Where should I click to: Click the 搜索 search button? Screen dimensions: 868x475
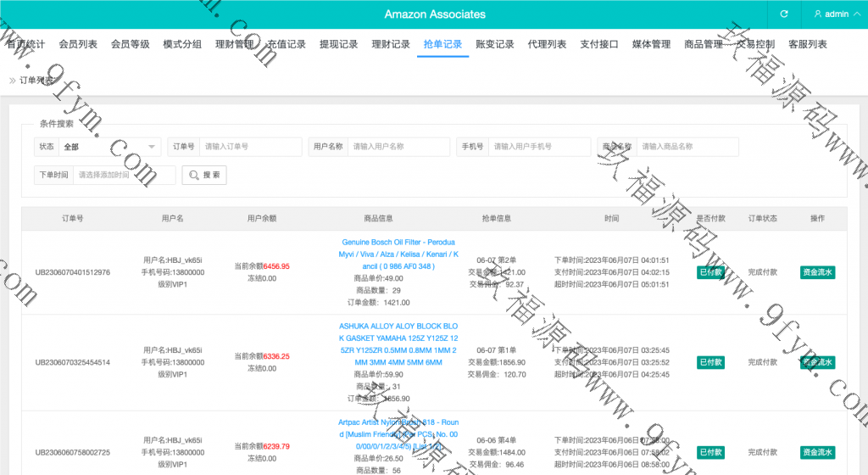pos(204,175)
